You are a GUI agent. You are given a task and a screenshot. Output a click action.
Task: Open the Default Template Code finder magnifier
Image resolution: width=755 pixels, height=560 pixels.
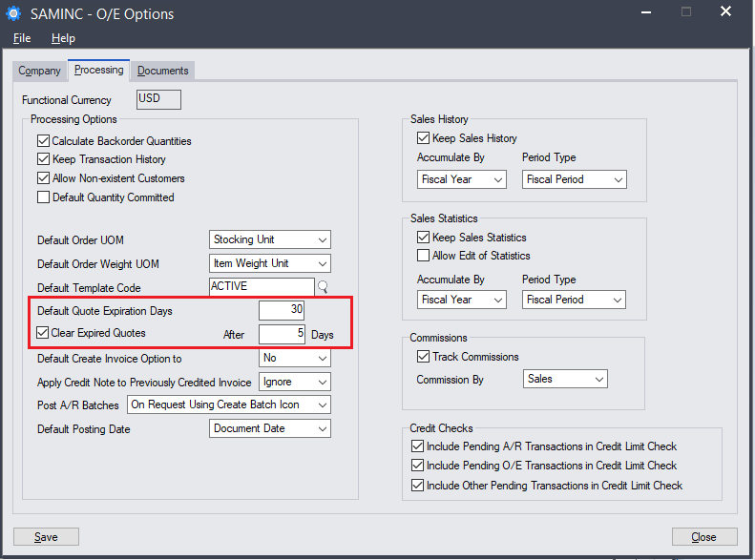[x=323, y=287]
